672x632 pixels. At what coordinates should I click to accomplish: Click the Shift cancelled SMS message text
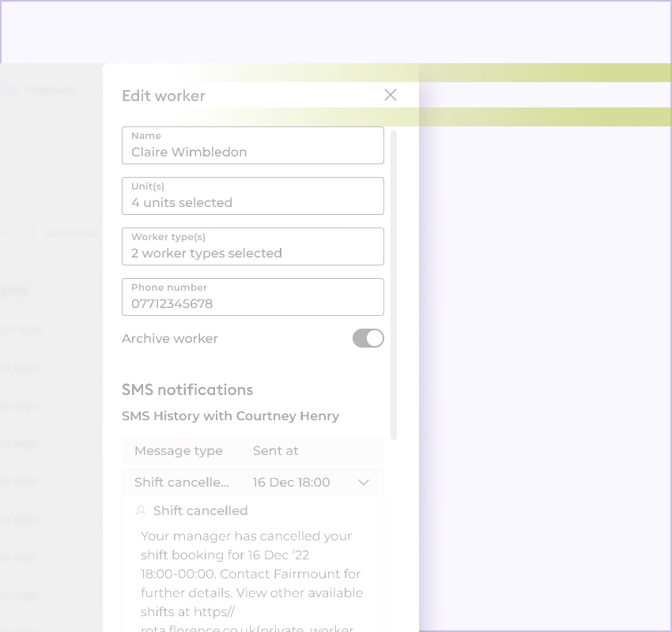252,580
